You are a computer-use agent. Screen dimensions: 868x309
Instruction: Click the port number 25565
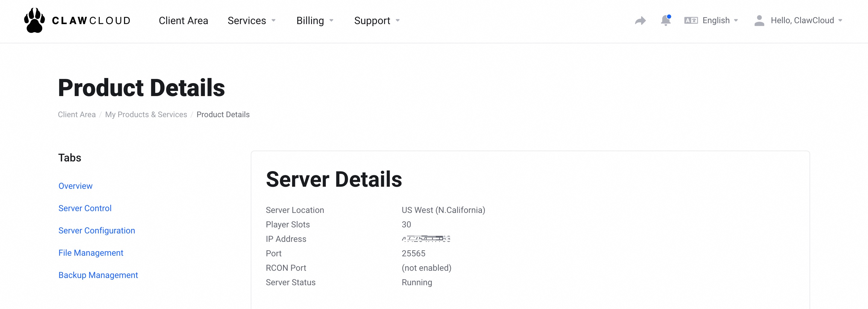[414, 254]
